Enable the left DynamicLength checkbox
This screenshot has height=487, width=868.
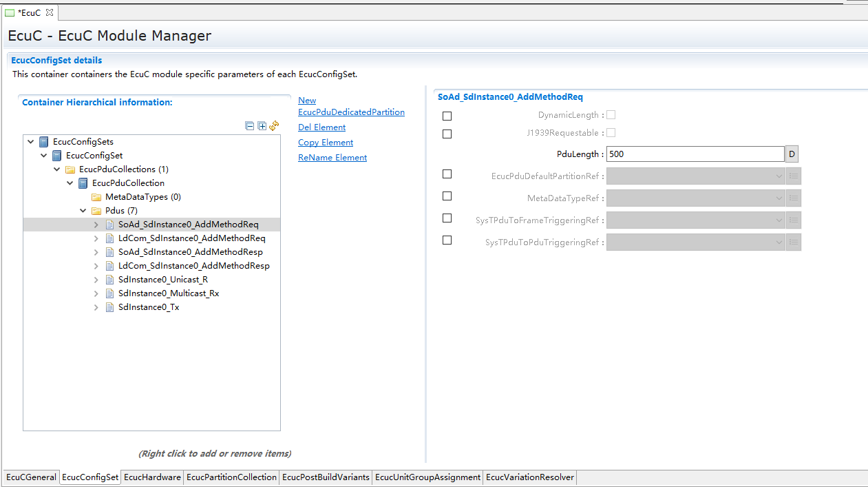click(447, 116)
